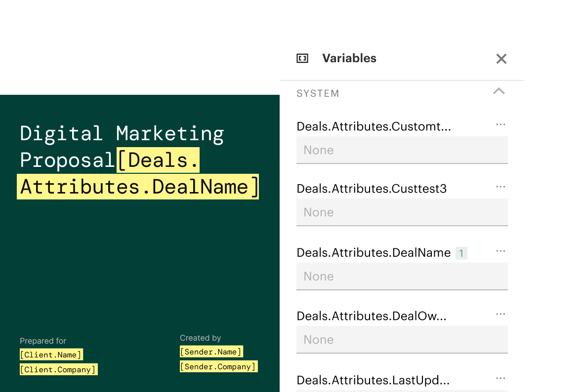583x392 pixels.
Task: Select the [Sender.Company] variable token
Action: coord(218,366)
